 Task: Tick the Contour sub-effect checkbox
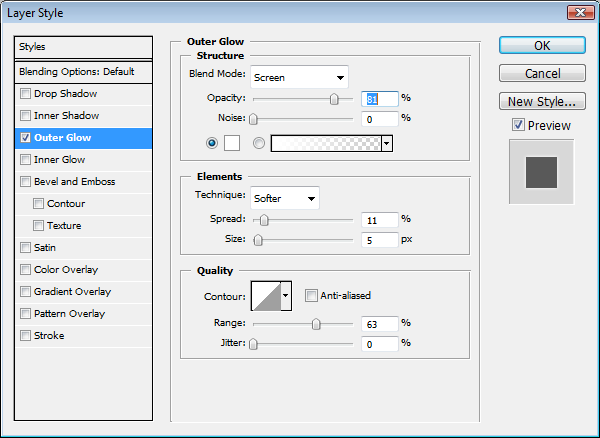pyautogui.click(x=38, y=204)
